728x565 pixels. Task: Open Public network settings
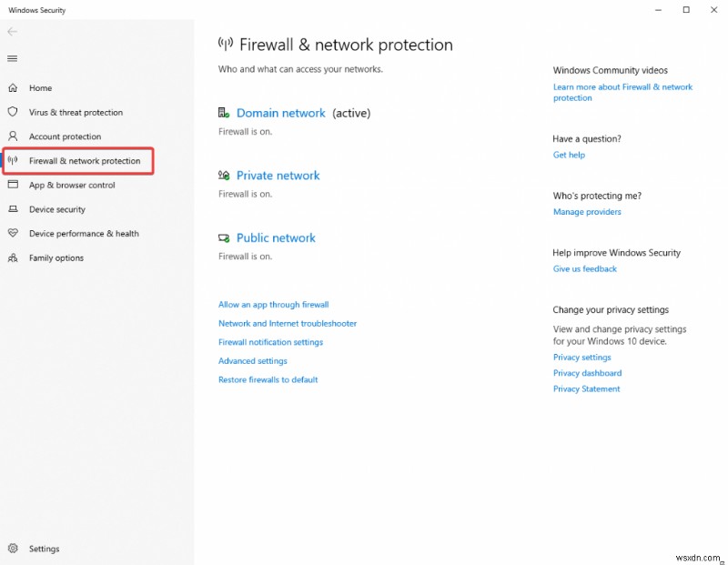tap(276, 237)
